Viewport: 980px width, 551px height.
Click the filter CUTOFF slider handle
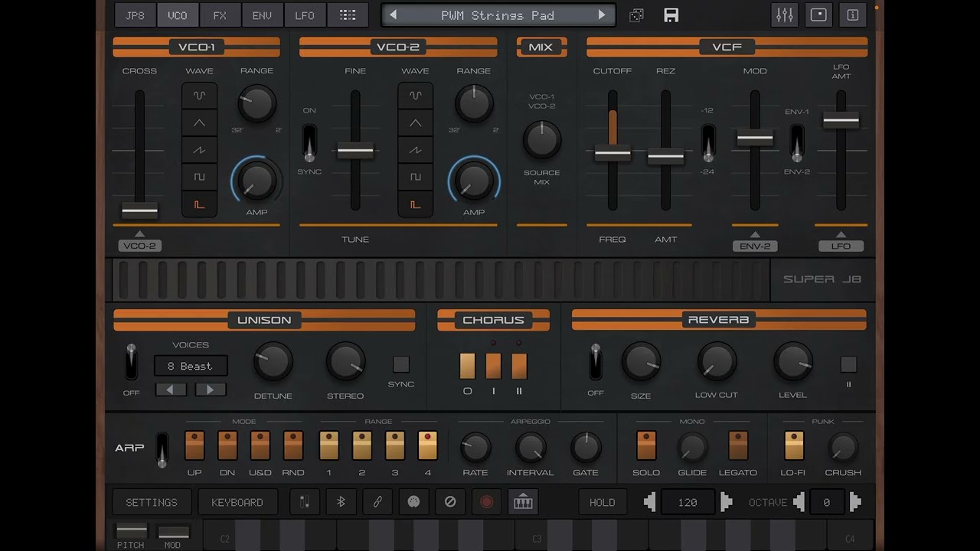pos(612,153)
